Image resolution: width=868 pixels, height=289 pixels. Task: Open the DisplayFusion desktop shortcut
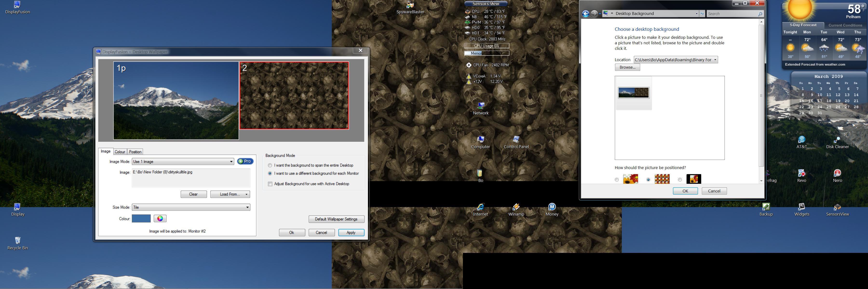point(18,7)
